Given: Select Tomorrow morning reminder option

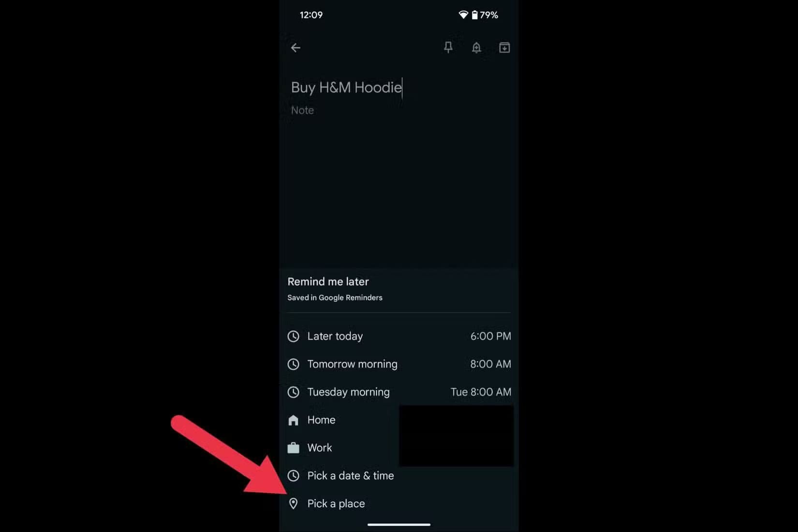Looking at the screenshot, I should pyautogui.click(x=399, y=364).
